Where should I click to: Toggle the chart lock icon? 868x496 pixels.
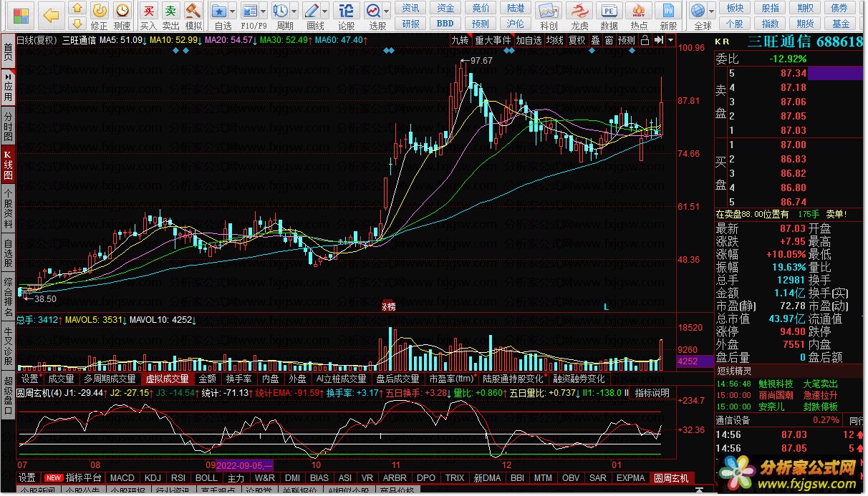(645, 40)
